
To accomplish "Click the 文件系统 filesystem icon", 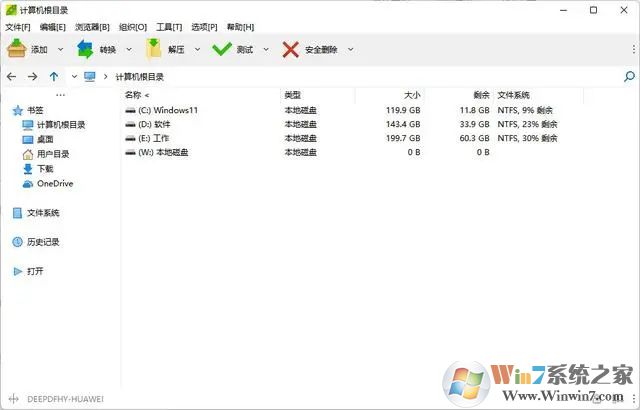I will point(17,213).
